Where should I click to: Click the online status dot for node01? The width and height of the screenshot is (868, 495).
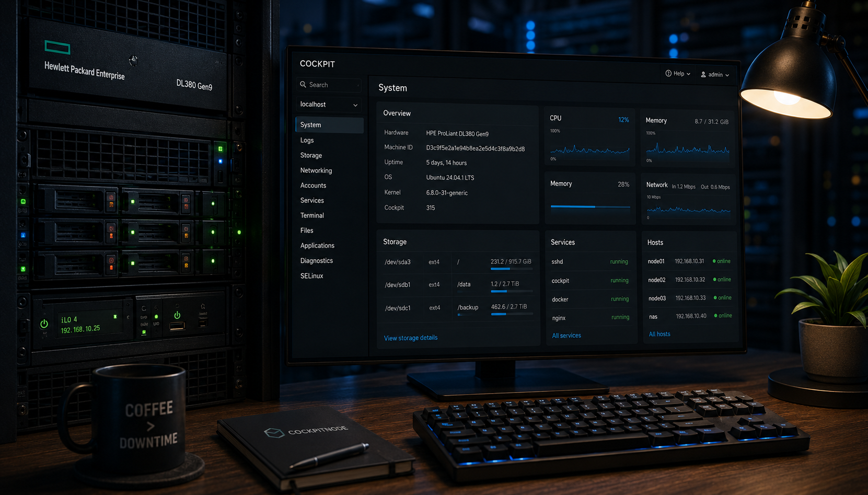714,261
